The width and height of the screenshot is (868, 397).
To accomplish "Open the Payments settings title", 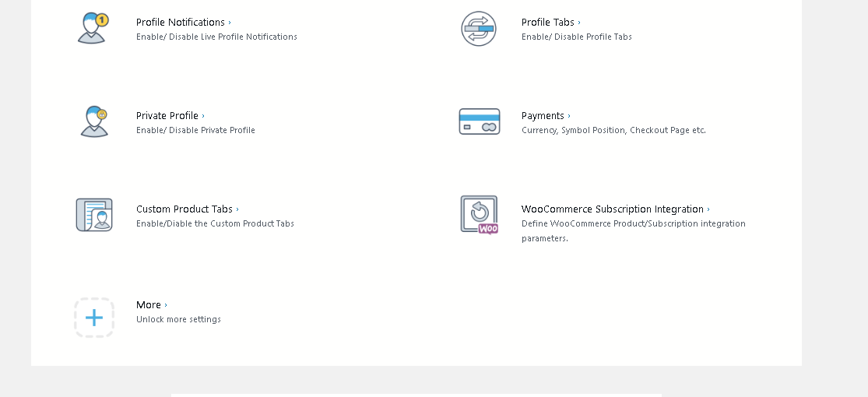I will (543, 116).
